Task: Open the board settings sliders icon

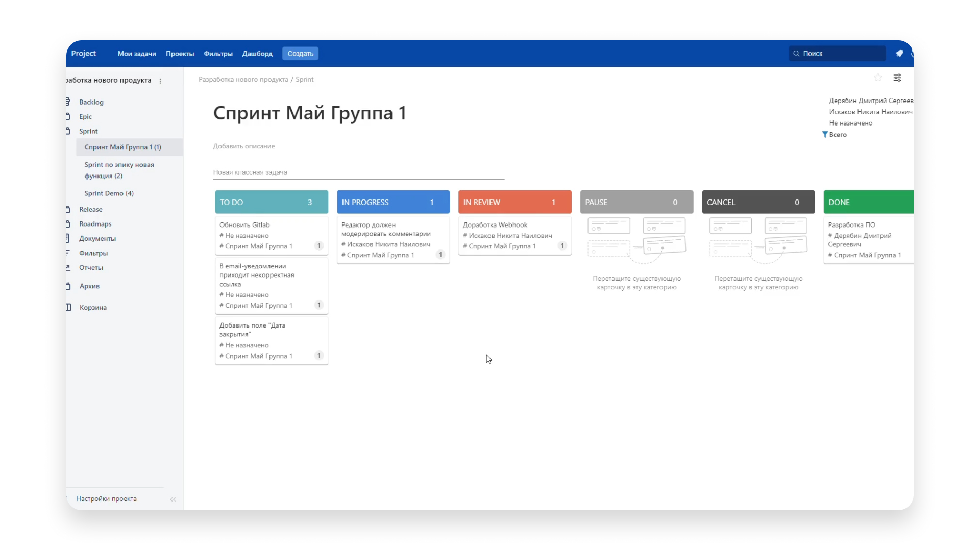Action: pyautogui.click(x=897, y=78)
